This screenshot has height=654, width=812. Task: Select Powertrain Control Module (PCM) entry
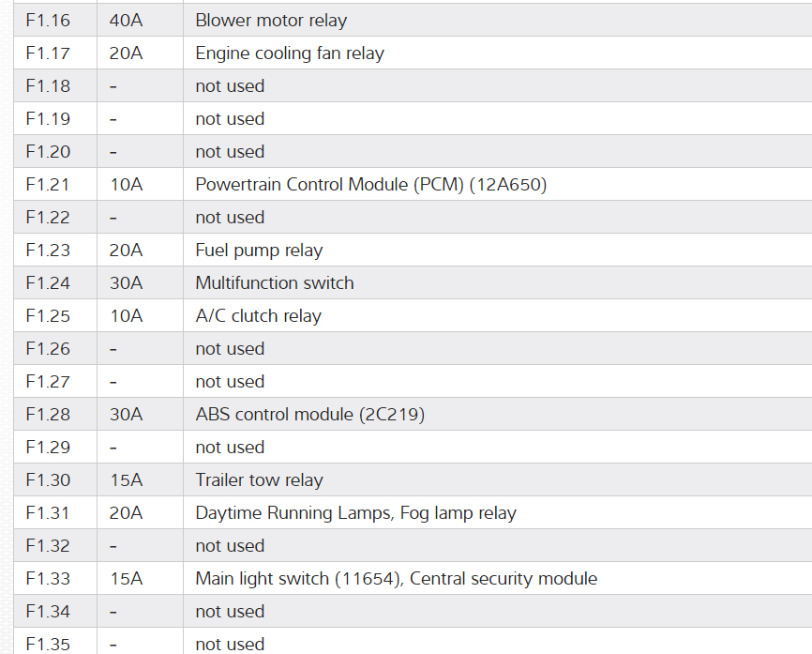coord(370,185)
